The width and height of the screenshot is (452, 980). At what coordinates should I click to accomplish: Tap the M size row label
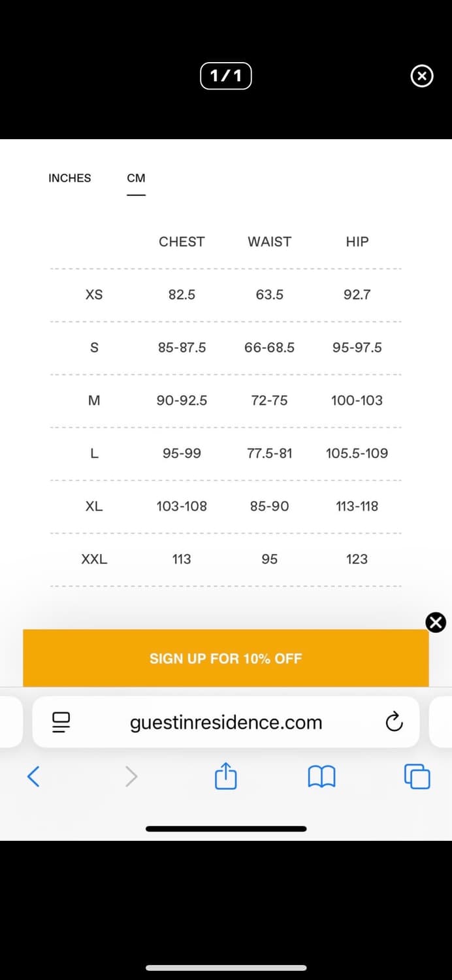[x=94, y=400]
